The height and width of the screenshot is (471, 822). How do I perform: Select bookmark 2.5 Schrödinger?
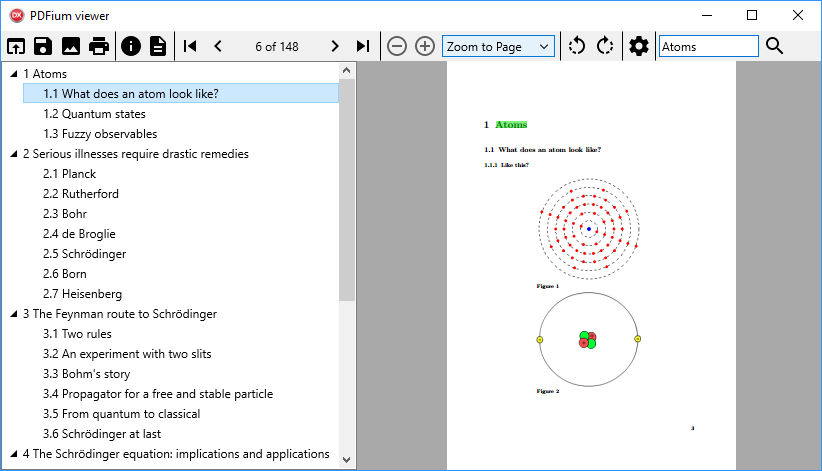(84, 254)
